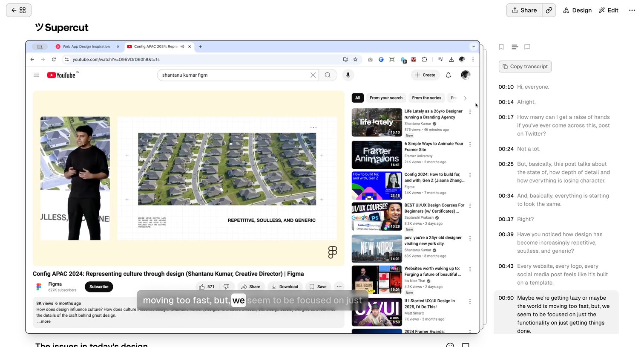Open the Design panel
This screenshot has width=644, height=347.
point(577,10)
